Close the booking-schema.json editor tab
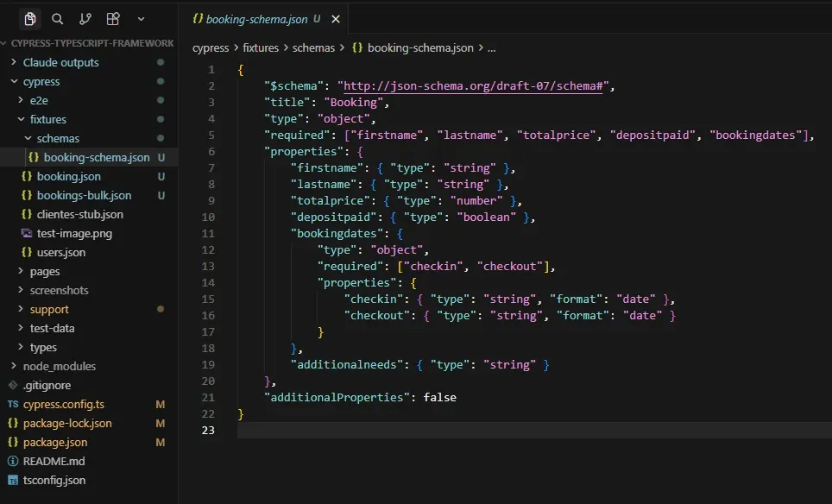Viewport: 832px width, 504px height. click(336, 19)
